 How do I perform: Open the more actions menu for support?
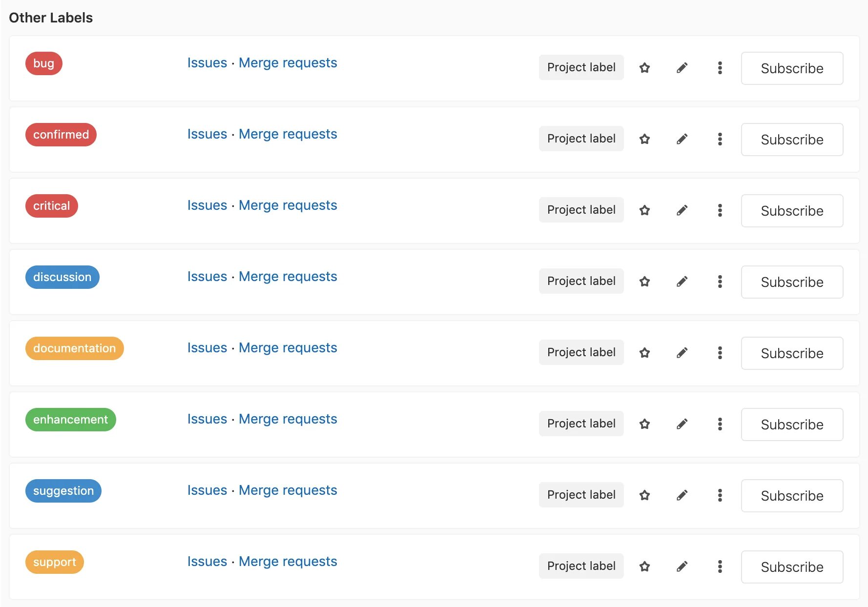pos(720,567)
